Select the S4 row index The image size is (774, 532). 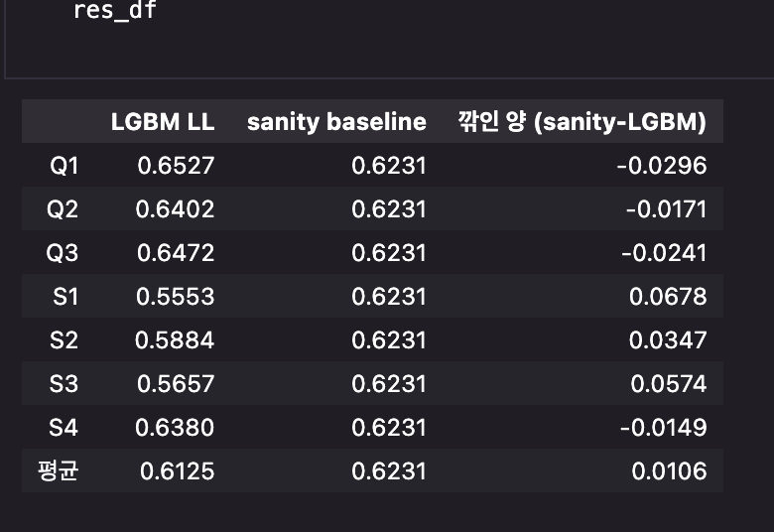[64, 427]
